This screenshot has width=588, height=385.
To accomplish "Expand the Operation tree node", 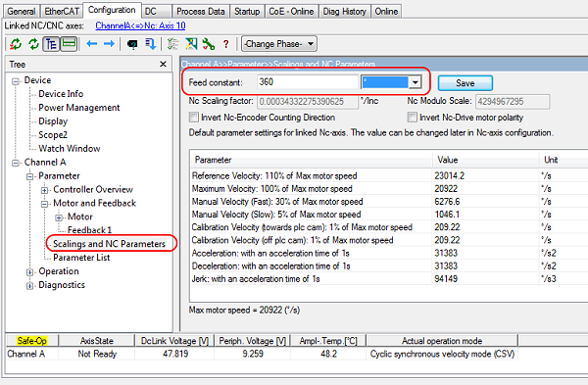I will (x=29, y=272).
